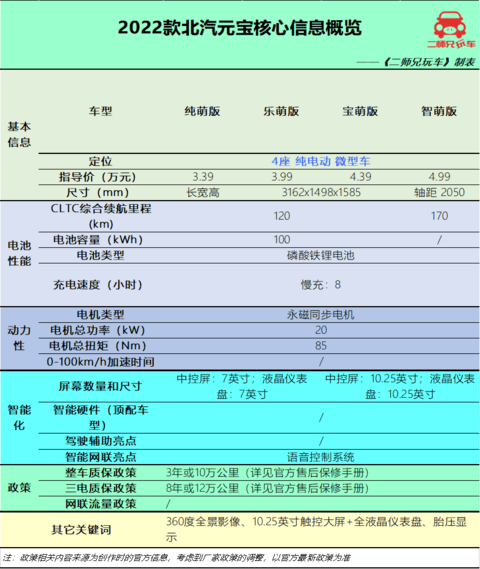Click the 基本信息 section label
Viewport: 480px width, 569px height.
19,134
